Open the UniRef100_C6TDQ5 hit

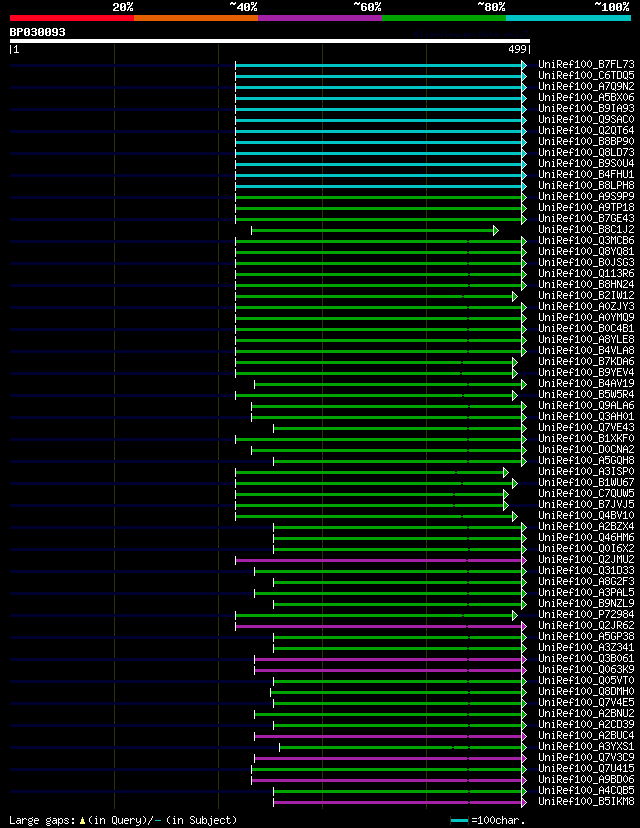pos(586,76)
